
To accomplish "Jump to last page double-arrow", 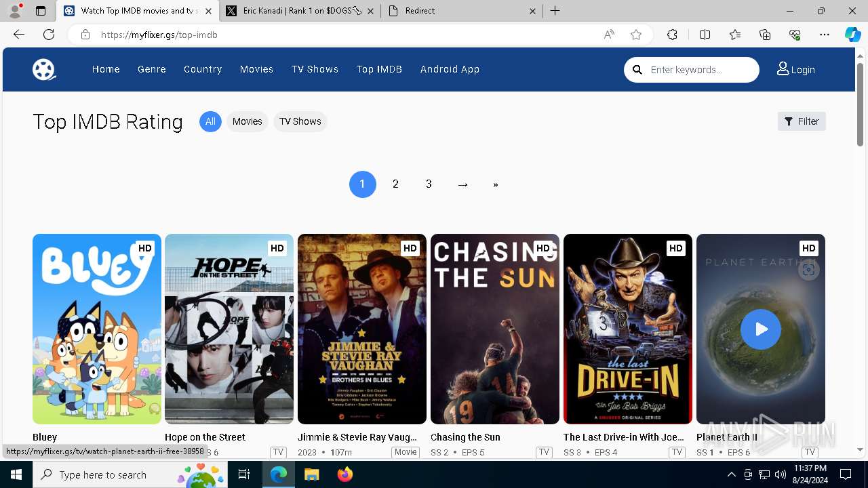I will tap(496, 184).
